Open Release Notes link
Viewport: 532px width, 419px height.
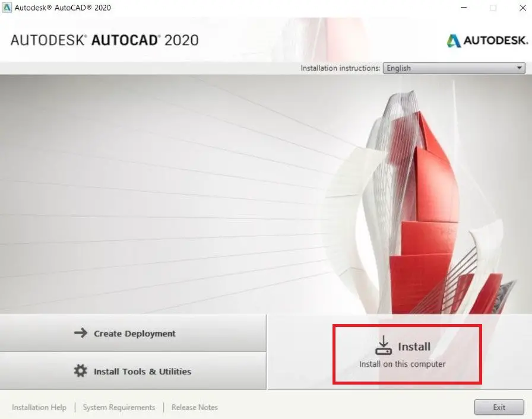click(x=195, y=407)
